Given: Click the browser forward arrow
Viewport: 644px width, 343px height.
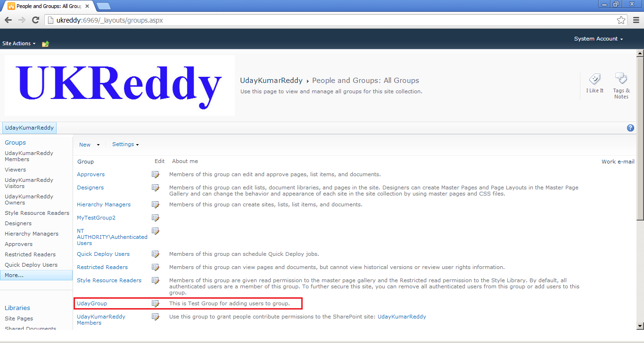Looking at the screenshot, I should pyautogui.click(x=22, y=20).
